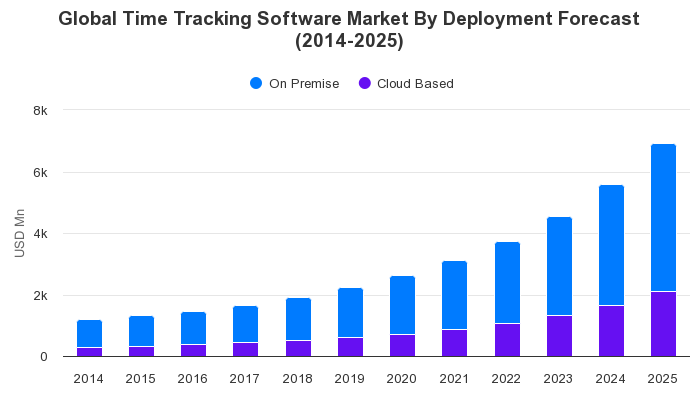Click the 4k y-axis label
This screenshot has width=700, height=400.
coord(40,233)
